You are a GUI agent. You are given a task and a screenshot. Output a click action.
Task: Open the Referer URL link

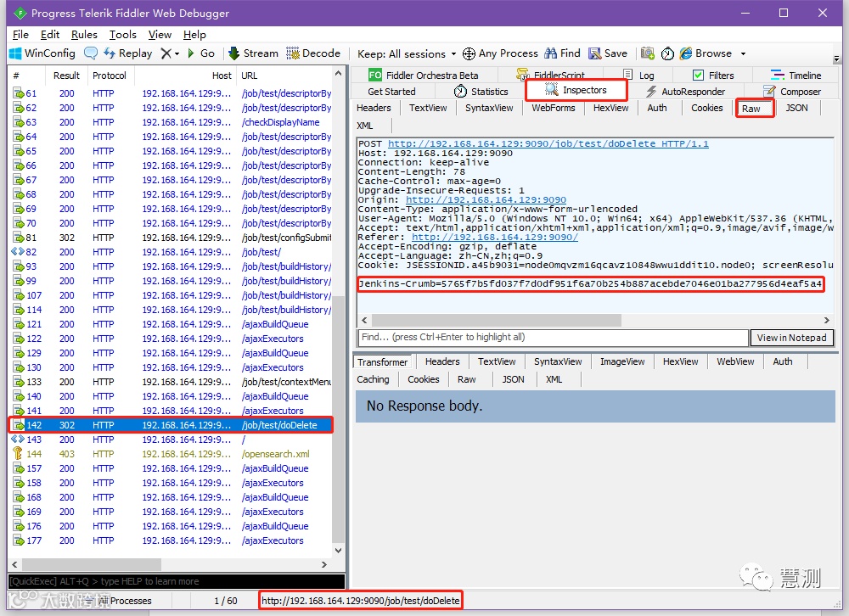click(x=494, y=237)
